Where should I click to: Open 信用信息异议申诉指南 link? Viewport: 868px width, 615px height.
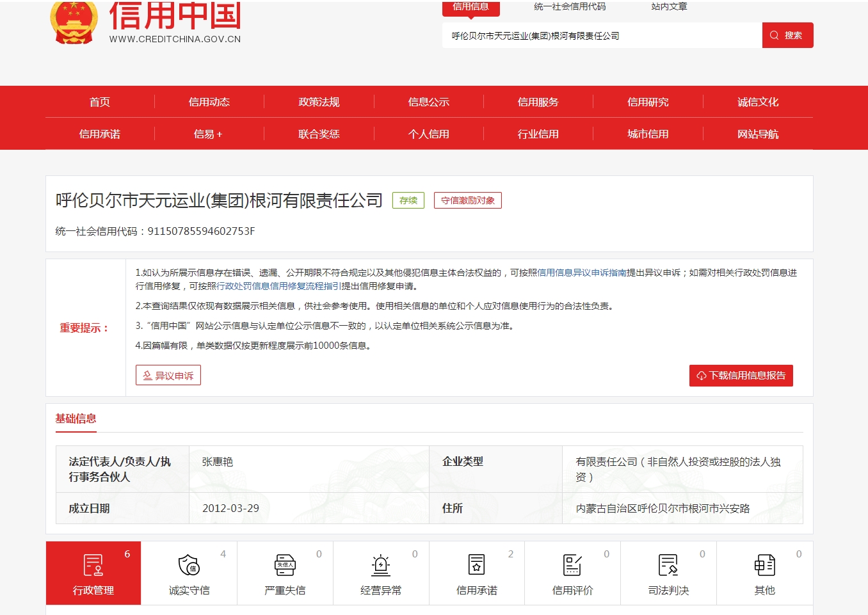click(582, 273)
